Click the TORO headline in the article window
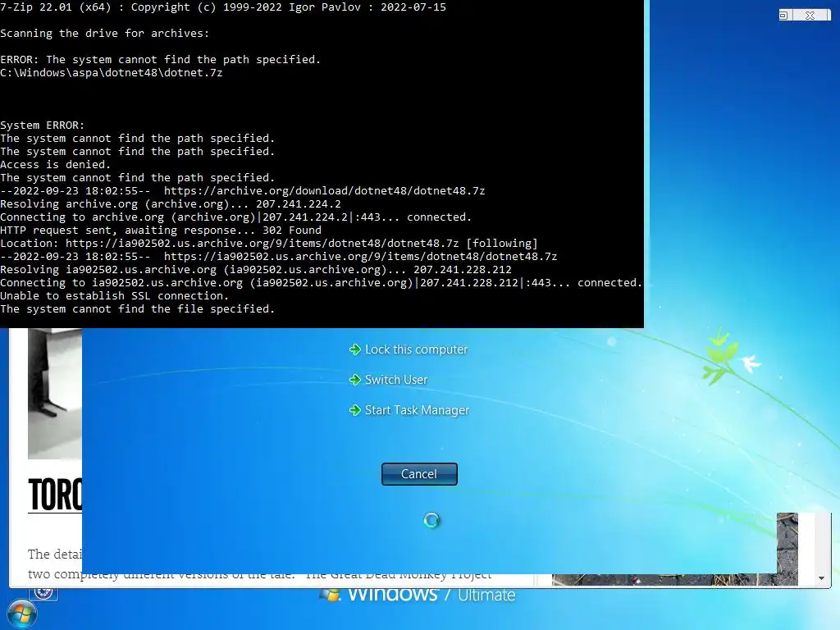Image resolution: width=840 pixels, height=630 pixels. click(55, 495)
